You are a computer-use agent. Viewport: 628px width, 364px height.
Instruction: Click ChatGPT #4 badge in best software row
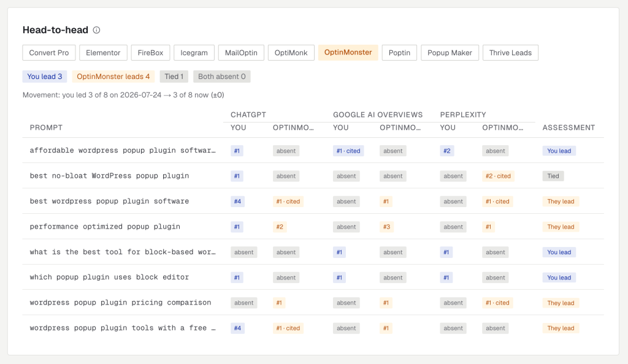coord(237,202)
